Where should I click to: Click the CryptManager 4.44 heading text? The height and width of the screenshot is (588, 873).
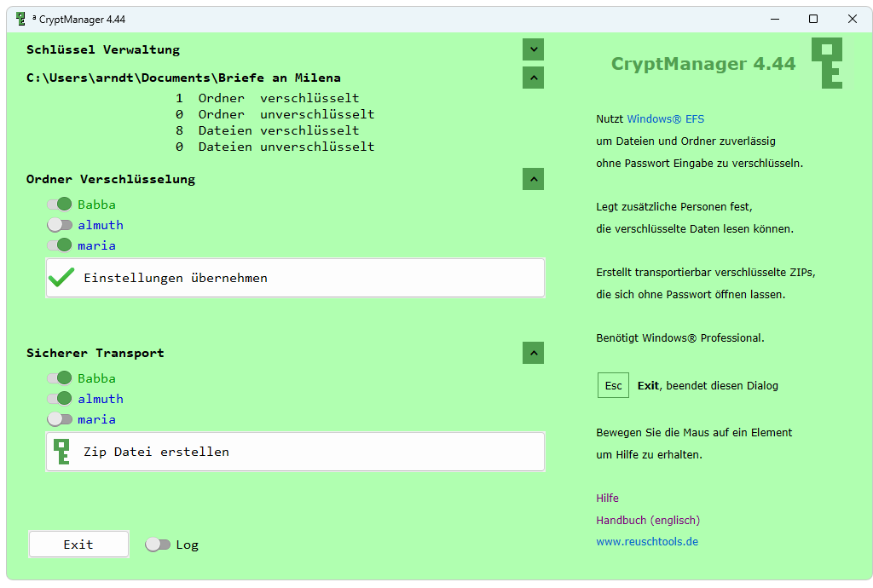703,63
